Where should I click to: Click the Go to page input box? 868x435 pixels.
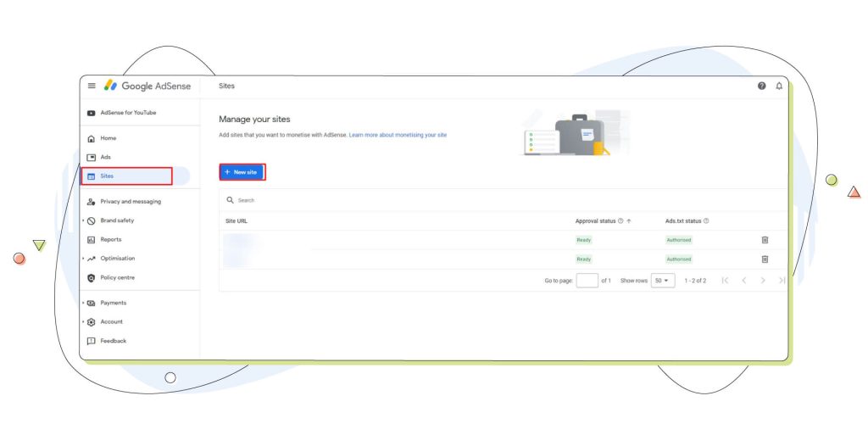click(x=587, y=281)
